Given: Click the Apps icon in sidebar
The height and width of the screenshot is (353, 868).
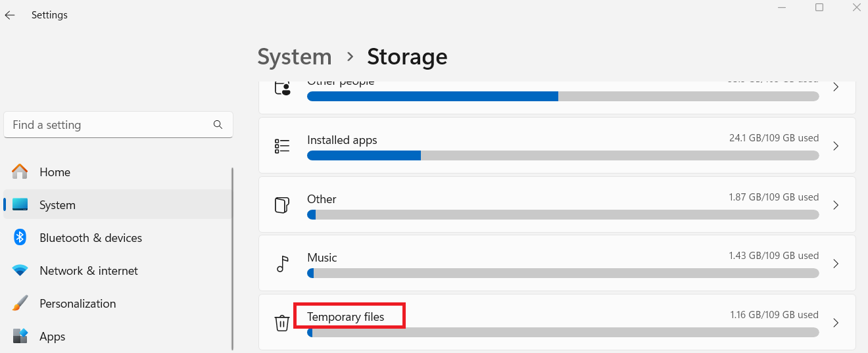Looking at the screenshot, I should (20, 337).
